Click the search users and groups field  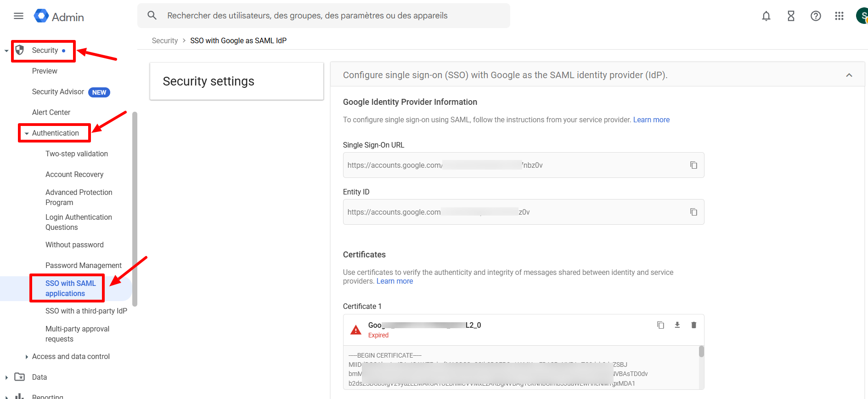click(323, 16)
